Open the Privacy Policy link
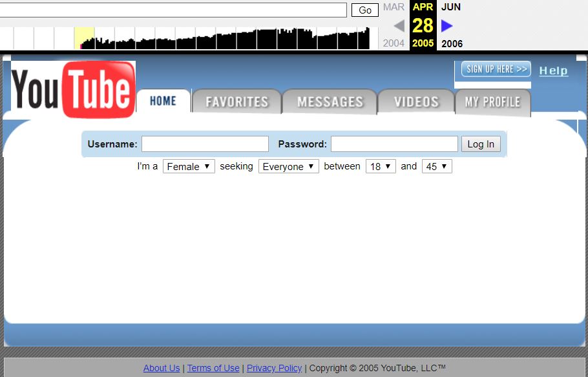 click(274, 368)
